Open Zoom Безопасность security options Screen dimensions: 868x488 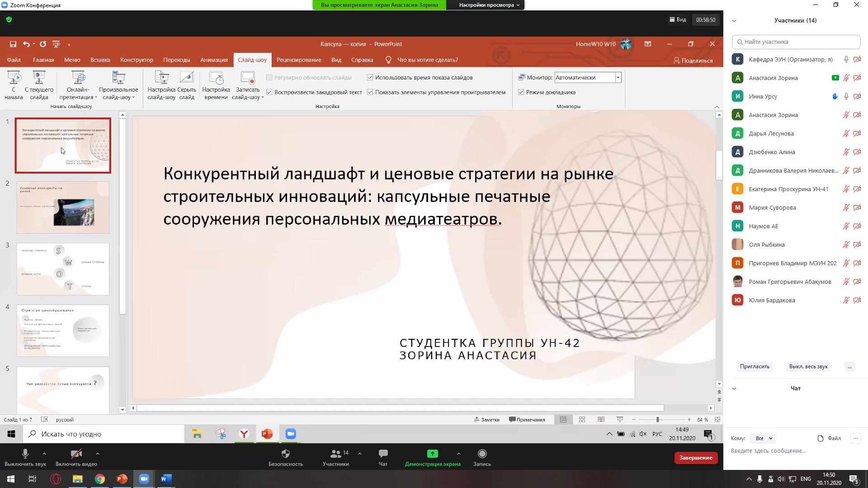point(286,457)
